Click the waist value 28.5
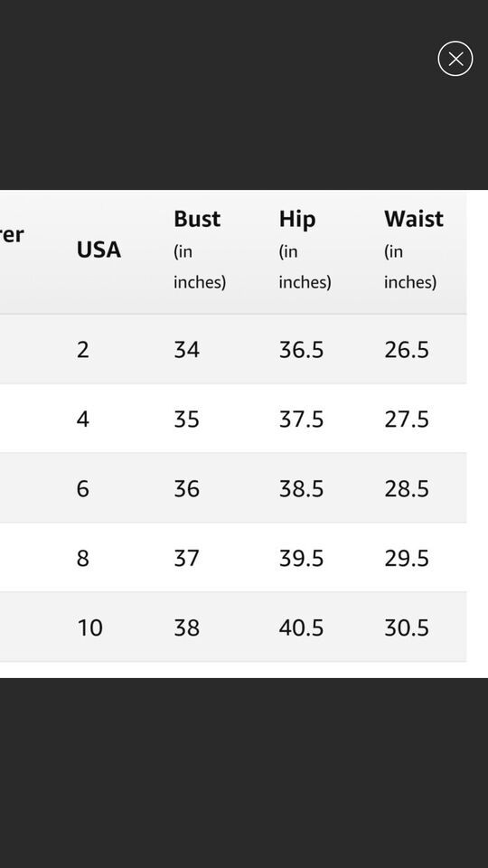The height and width of the screenshot is (868, 488). (406, 489)
